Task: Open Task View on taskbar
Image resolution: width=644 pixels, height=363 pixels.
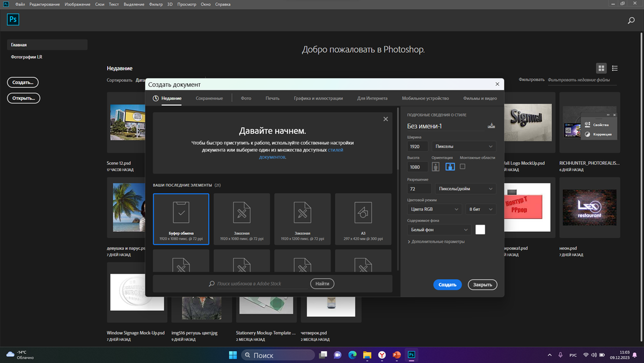Action: click(323, 355)
